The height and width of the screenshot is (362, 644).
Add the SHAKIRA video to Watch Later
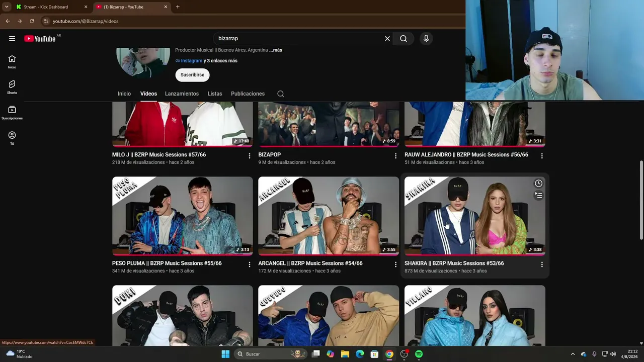click(x=538, y=184)
